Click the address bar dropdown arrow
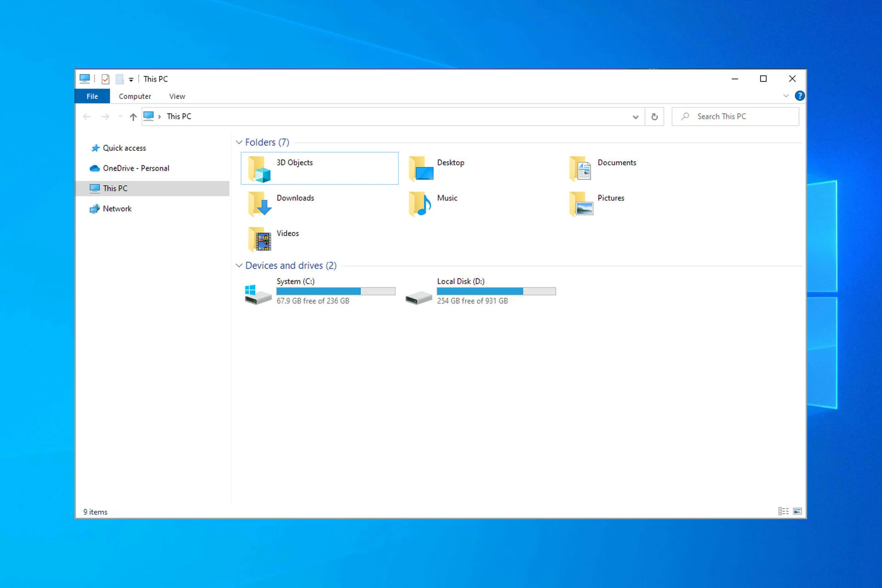Image resolution: width=882 pixels, height=588 pixels. [634, 117]
